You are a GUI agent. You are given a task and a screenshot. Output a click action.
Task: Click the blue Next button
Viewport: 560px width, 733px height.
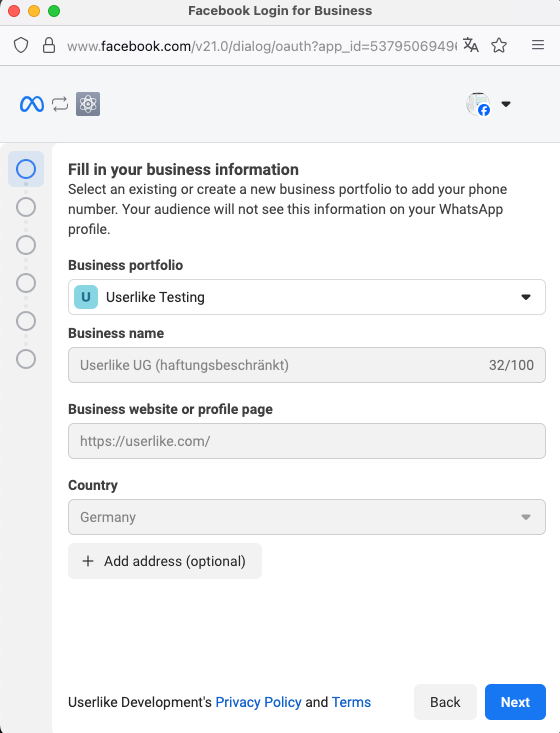click(515, 702)
